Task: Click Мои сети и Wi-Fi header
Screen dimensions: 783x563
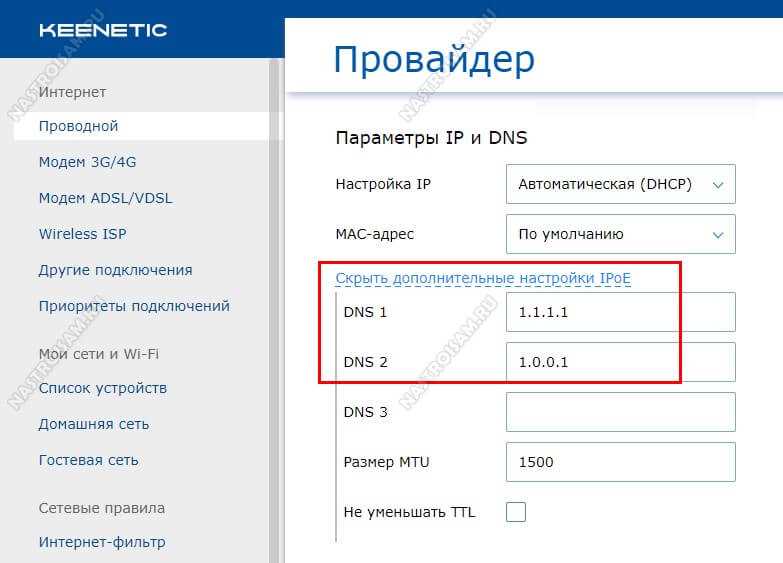Action: click(x=99, y=354)
